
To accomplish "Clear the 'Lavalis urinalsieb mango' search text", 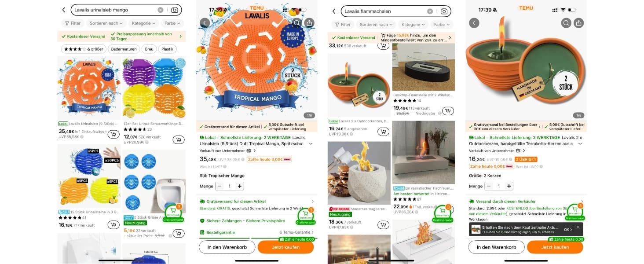I will 161,10.
